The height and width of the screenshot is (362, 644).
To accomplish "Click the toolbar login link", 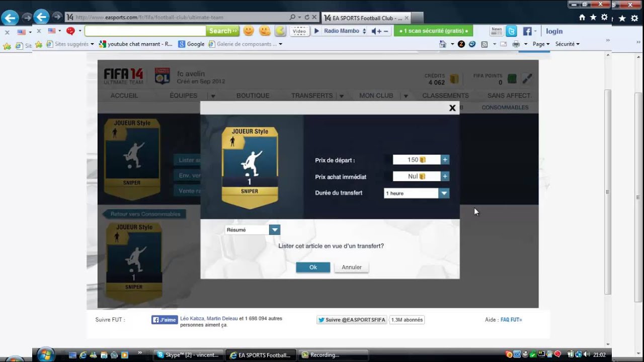I will tap(554, 31).
